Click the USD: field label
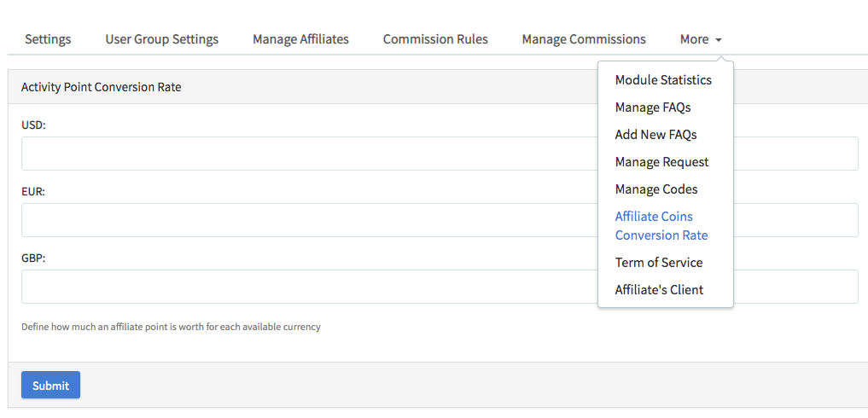868x418 pixels. [x=33, y=125]
